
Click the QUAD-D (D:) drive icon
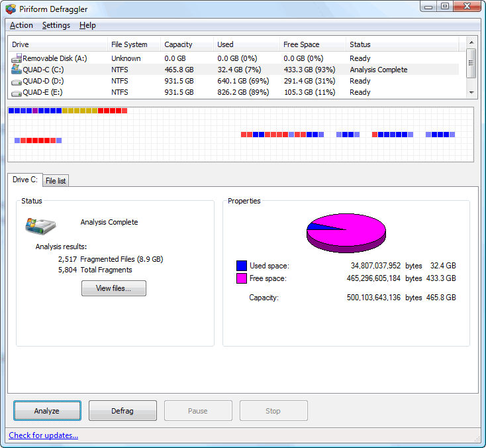coord(17,82)
